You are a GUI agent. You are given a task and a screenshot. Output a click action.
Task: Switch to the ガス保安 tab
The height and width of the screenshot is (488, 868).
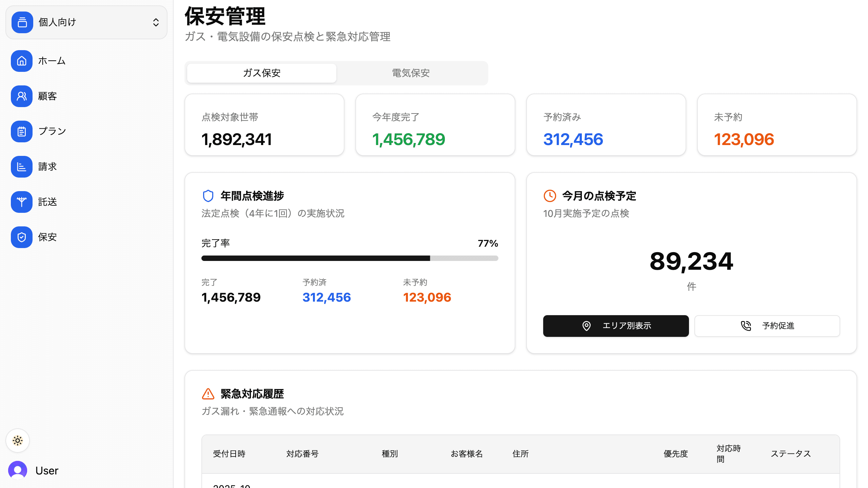[261, 73]
